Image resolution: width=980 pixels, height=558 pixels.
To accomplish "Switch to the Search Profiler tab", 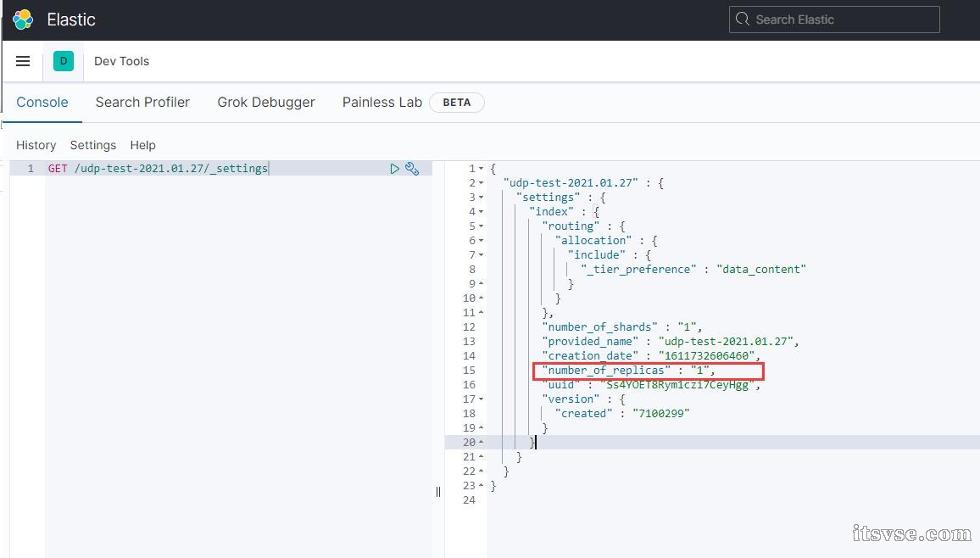I will (x=142, y=102).
